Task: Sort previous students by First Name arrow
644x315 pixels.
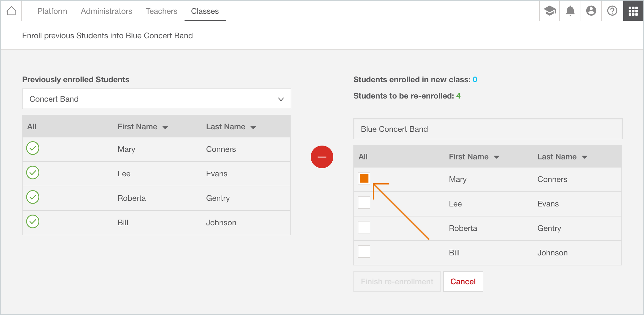Action: tap(165, 127)
